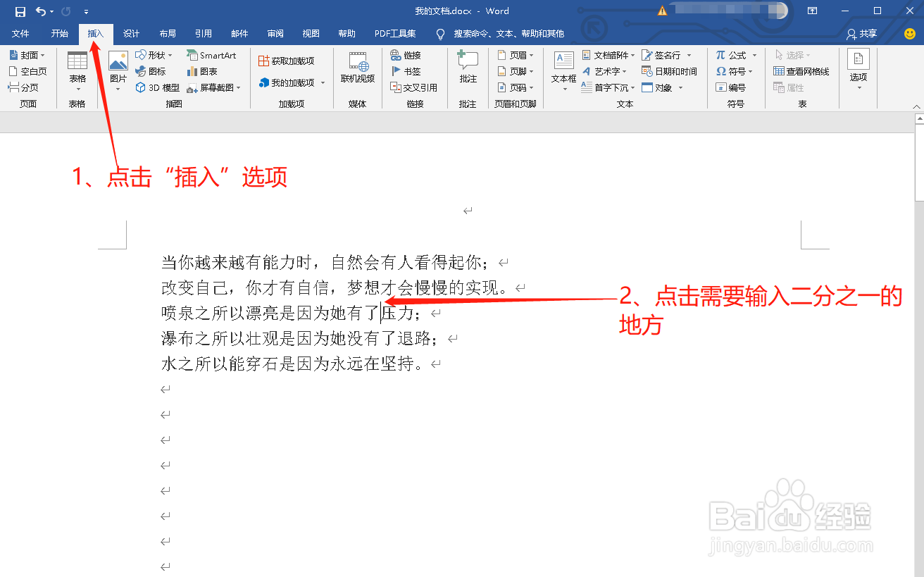Insert an 对象 object

[x=662, y=87]
